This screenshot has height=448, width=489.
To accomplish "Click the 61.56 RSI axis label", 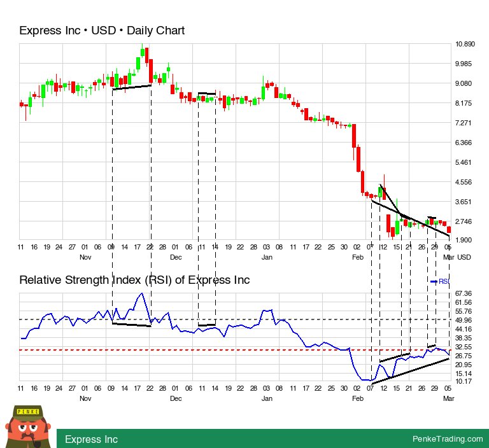I will 464,302.
